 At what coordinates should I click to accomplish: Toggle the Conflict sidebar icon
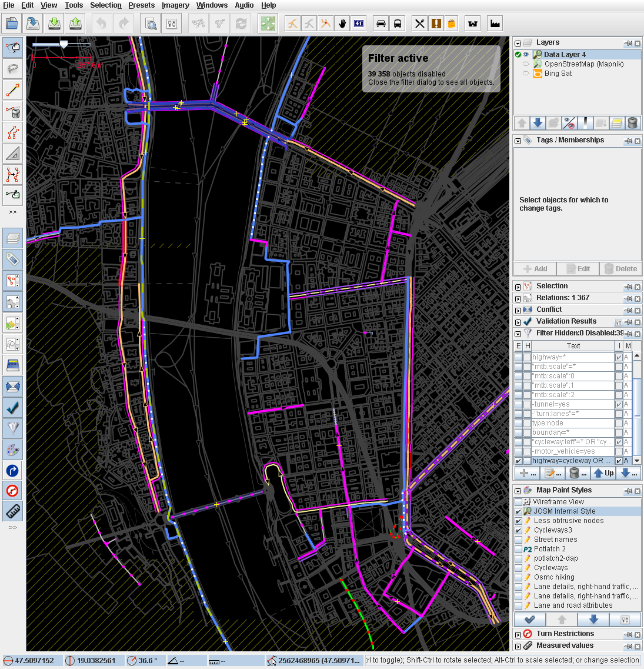[13, 387]
